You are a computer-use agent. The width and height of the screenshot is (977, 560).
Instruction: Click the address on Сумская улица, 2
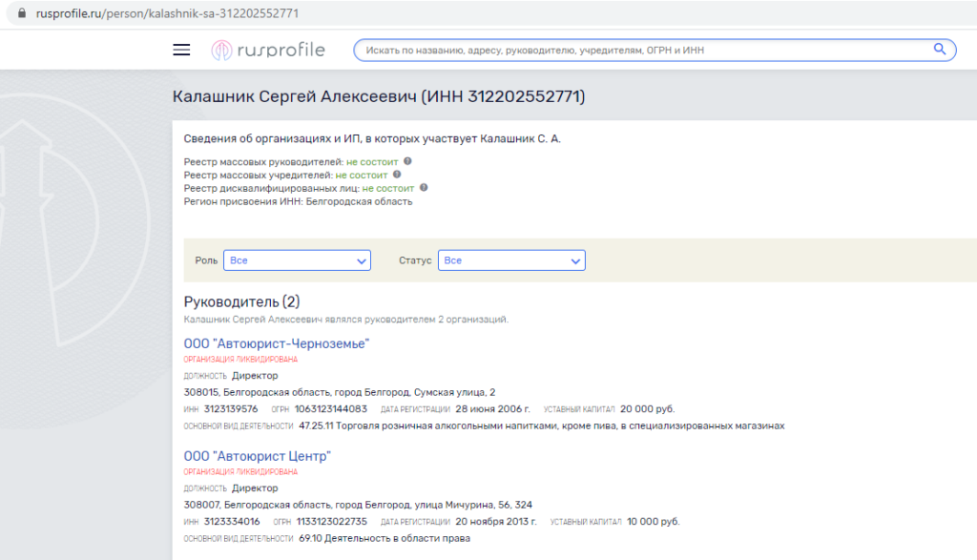[340, 392]
